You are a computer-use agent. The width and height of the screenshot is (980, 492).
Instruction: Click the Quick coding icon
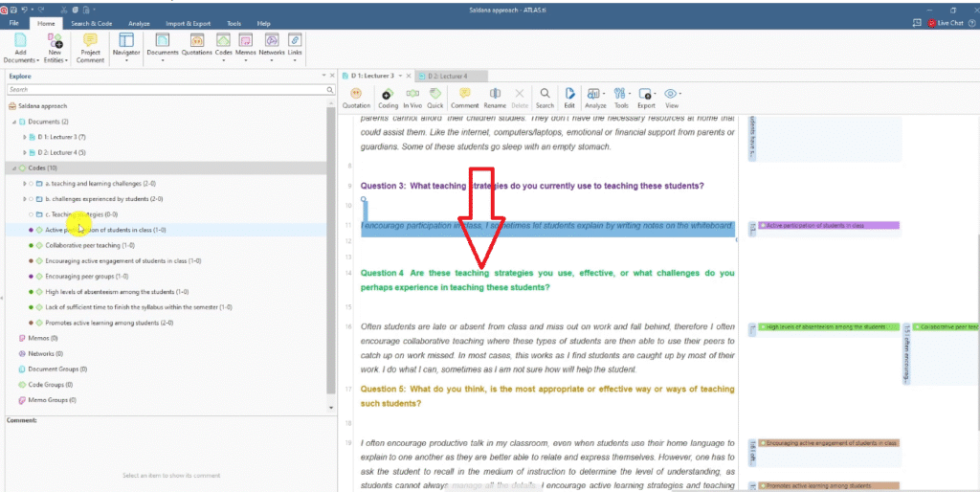436,97
